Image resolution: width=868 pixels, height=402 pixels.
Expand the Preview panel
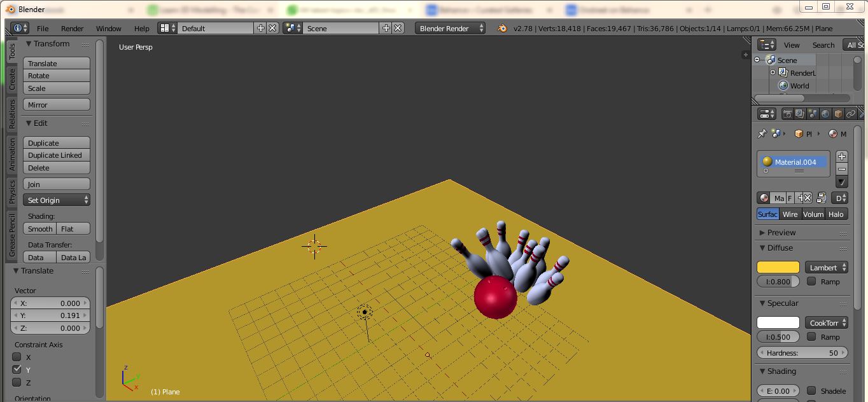click(x=781, y=233)
